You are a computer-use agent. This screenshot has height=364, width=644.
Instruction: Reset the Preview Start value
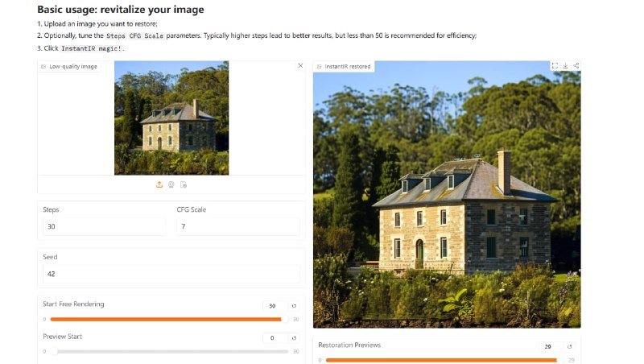[x=295, y=338]
